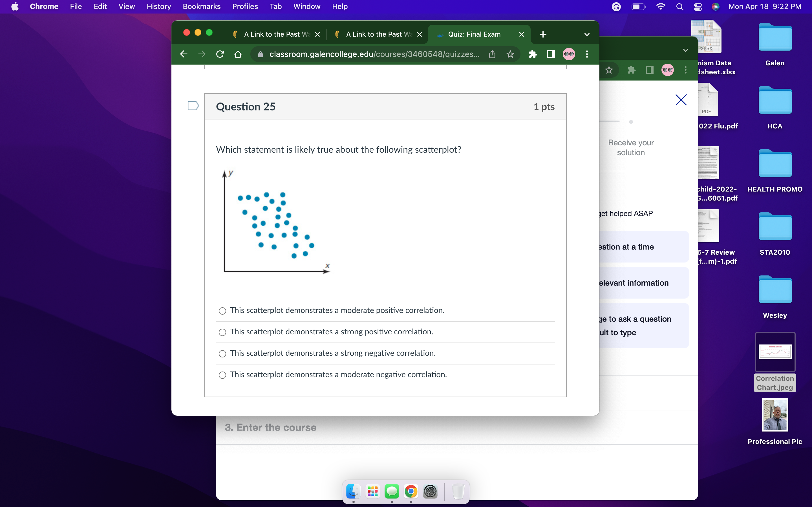Dismiss the solution panel with the X

point(681,100)
